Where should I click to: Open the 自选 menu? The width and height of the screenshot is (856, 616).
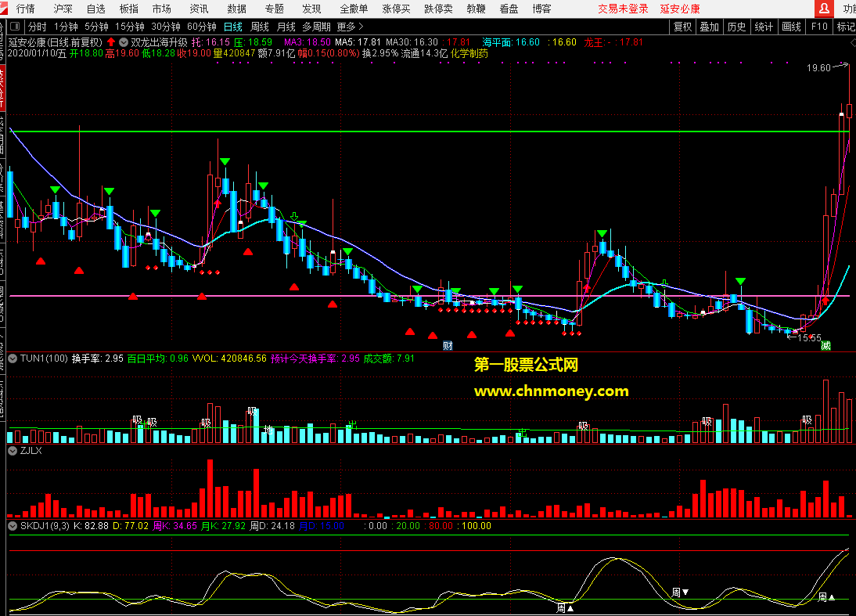click(96, 9)
